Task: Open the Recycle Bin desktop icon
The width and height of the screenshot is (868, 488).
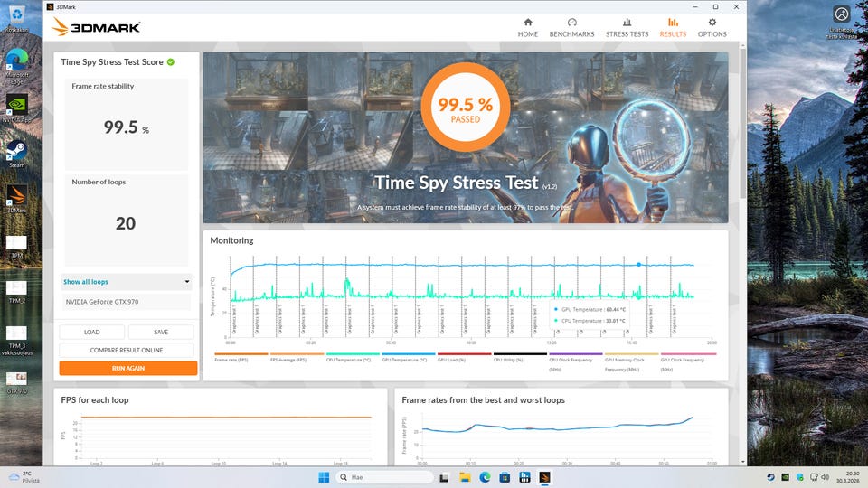Action: point(16,18)
